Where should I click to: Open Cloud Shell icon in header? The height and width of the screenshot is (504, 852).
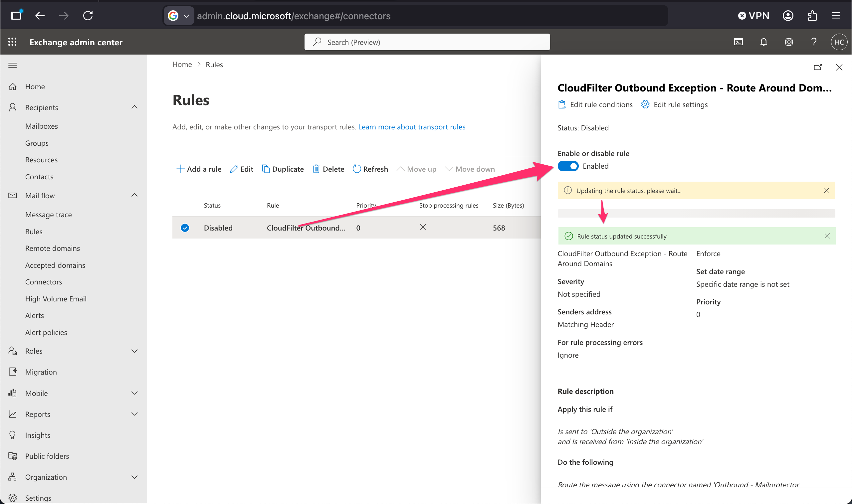pyautogui.click(x=739, y=42)
